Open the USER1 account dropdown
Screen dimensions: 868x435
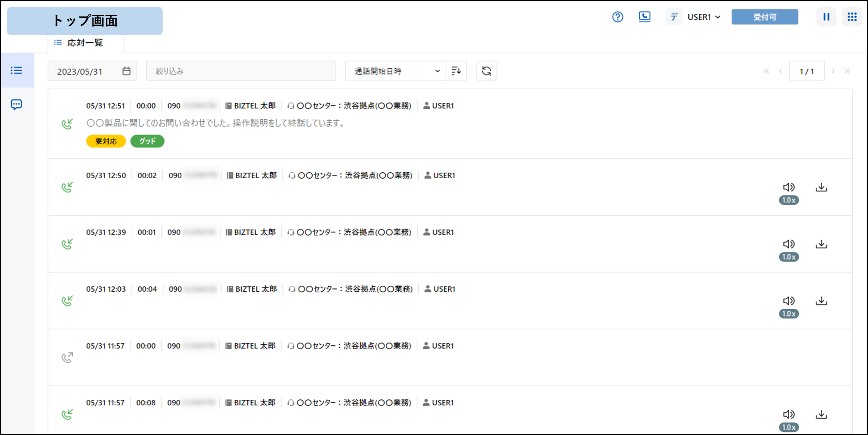pyautogui.click(x=704, y=17)
